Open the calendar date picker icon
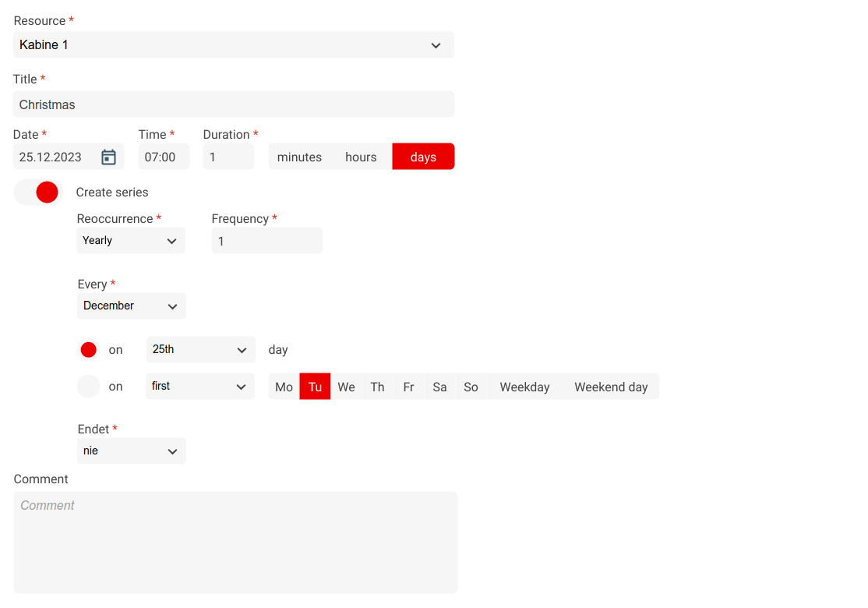The image size is (868, 608). coord(108,157)
